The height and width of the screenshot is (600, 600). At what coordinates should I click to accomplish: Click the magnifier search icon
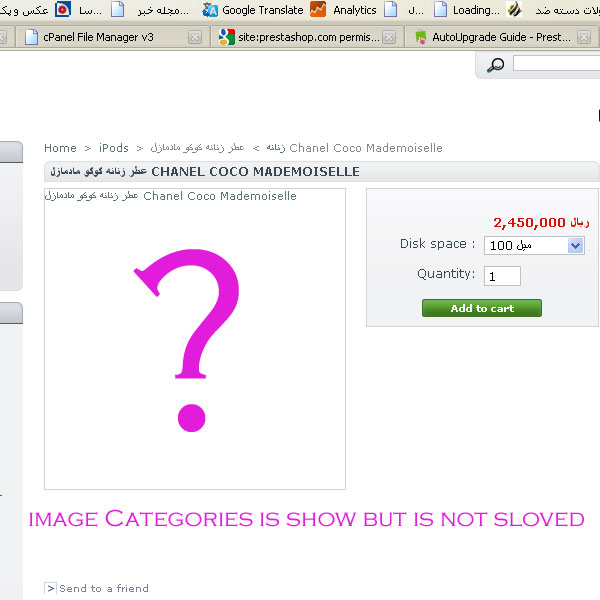(x=496, y=65)
